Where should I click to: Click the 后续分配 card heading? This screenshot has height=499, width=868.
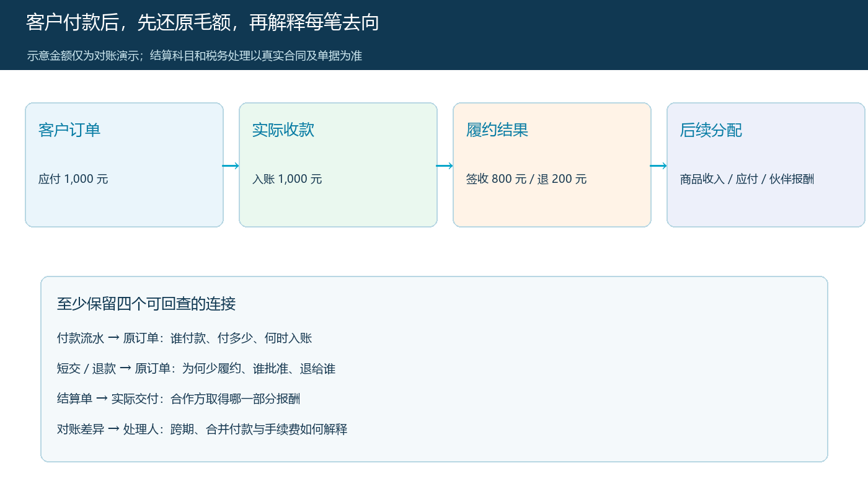711,130
